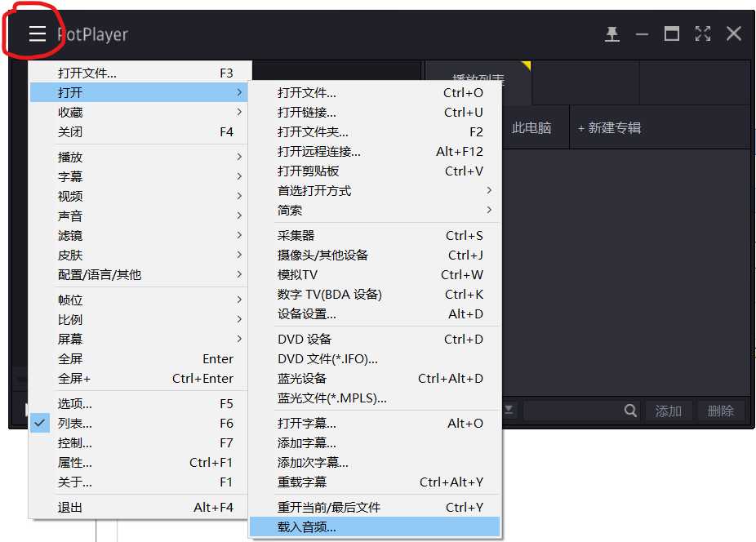This screenshot has height=542, width=756.
Task: Select the 此电脑 playlist tab
Action: coord(531,128)
